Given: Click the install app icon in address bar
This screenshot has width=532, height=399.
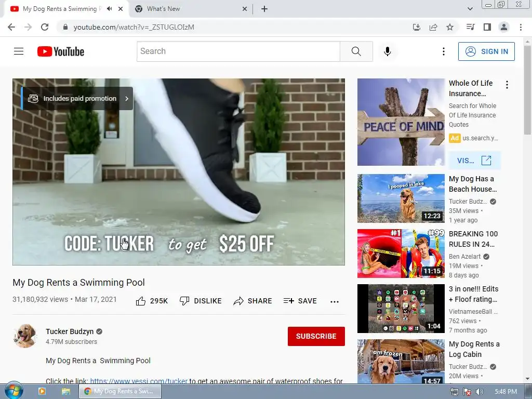Looking at the screenshot, I should 417,27.
